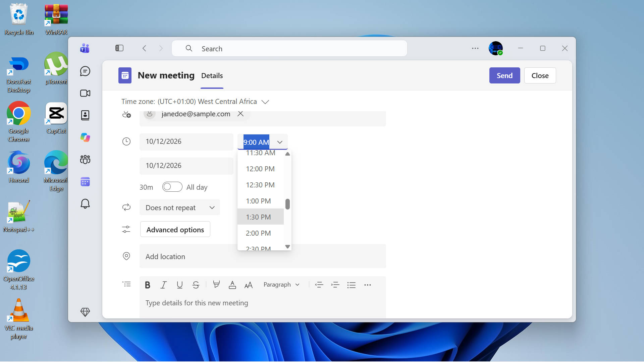The image size is (644, 362).
Task: Expand the time zone chevron
Action: (x=265, y=102)
